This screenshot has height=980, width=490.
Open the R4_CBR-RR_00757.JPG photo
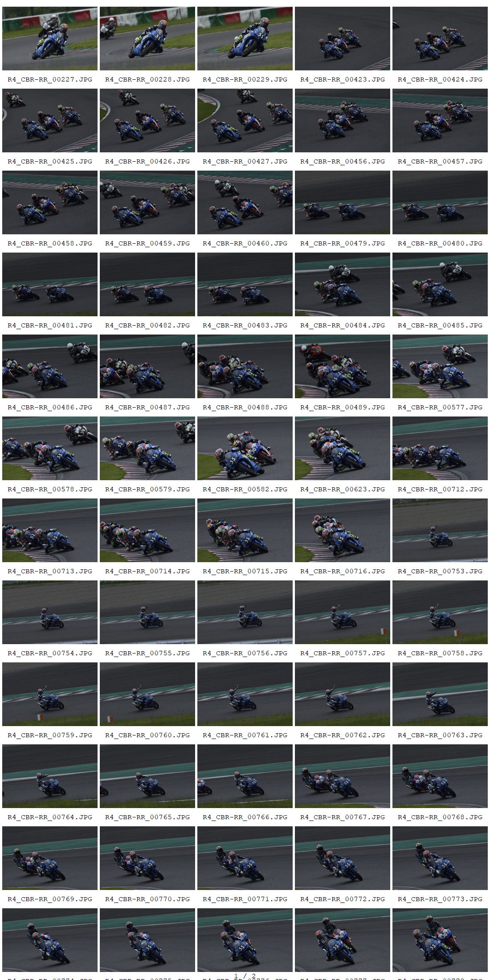click(x=343, y=612)
